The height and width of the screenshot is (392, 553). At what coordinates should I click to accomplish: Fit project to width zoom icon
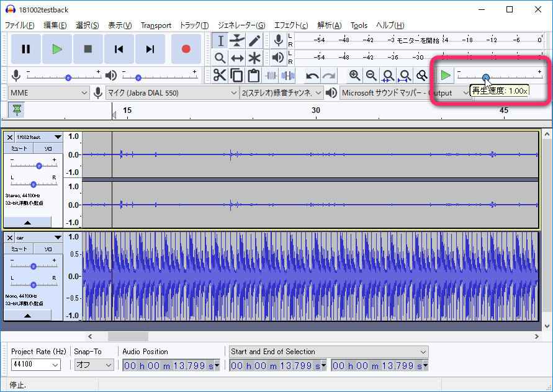(x=405, y=75)
